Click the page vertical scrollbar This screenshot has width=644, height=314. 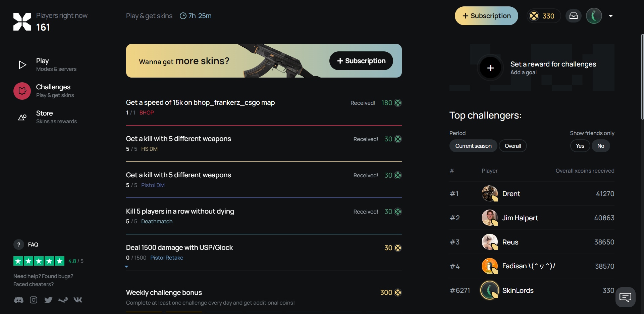click(x=642, y=77)
